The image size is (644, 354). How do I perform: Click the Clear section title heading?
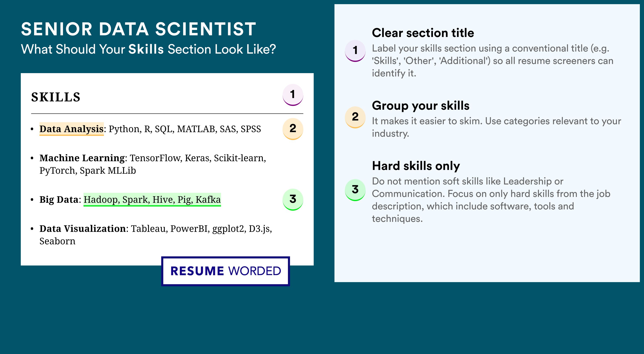click(423, 33)
